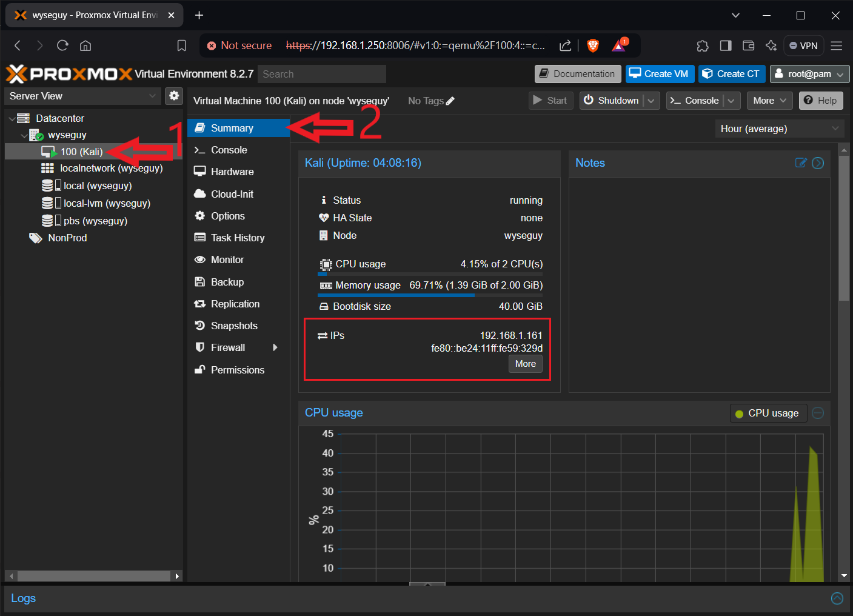Go back in browser history
Viewport: 853px width, 616px height.
(18, 45)
